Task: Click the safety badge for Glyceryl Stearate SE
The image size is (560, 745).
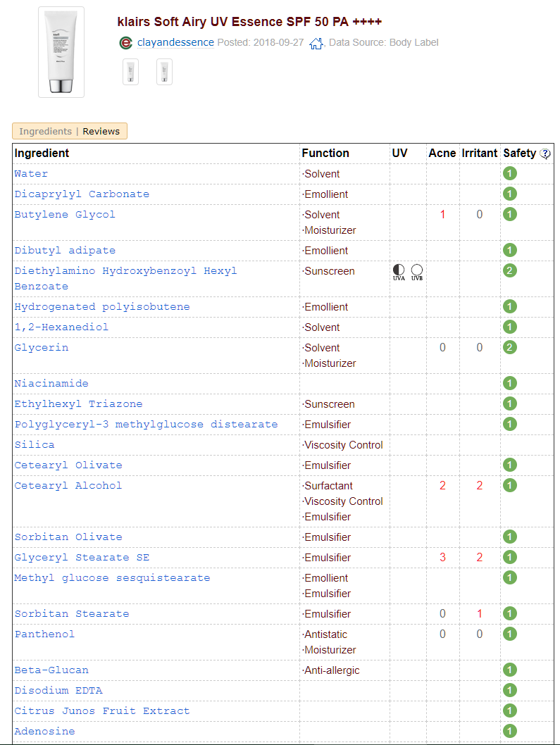Action: coord(509,557)
